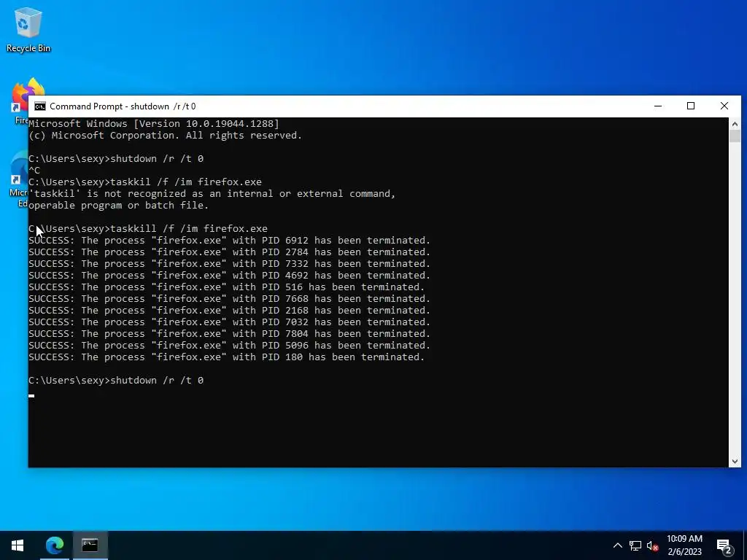Image resolution: width=747 pixels, height=560 pixels.
Task: Open the network status tray icon
Action: coord(635,545)
